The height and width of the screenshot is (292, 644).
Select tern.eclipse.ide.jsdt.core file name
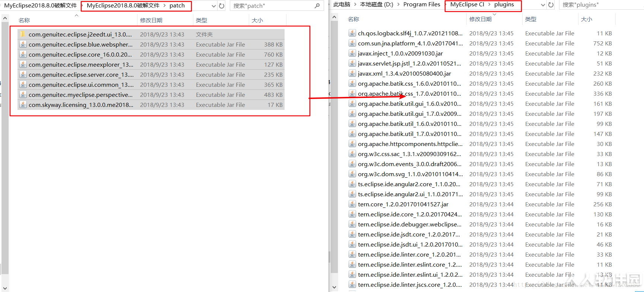[409, 234]
